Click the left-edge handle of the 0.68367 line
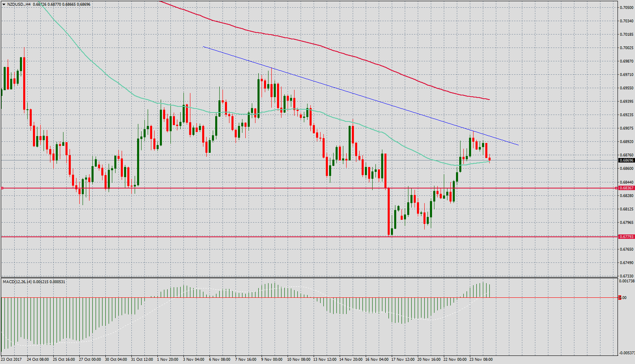 coord(2,188)
